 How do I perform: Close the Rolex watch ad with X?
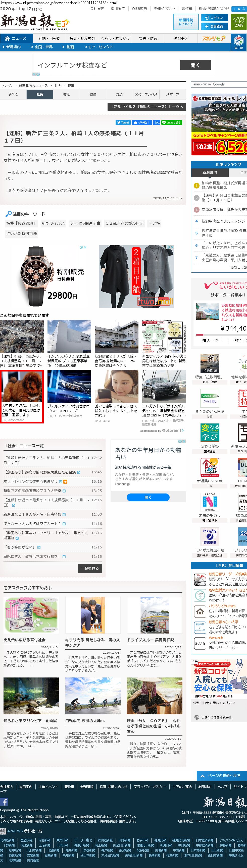coord(85,247)
